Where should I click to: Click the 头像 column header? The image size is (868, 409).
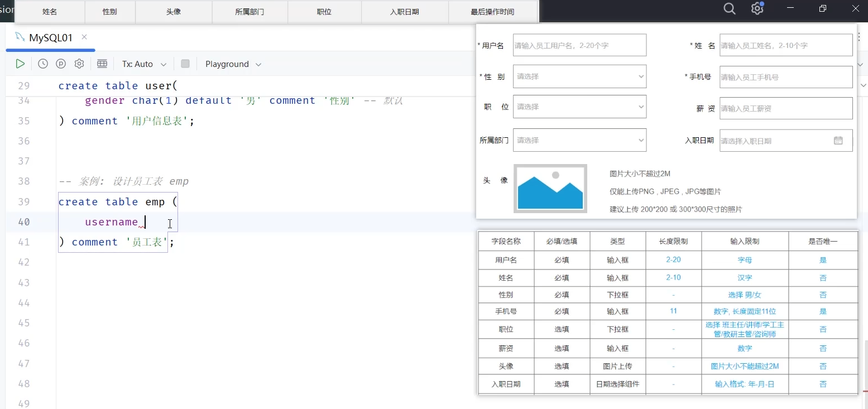[x=174, y=12]
